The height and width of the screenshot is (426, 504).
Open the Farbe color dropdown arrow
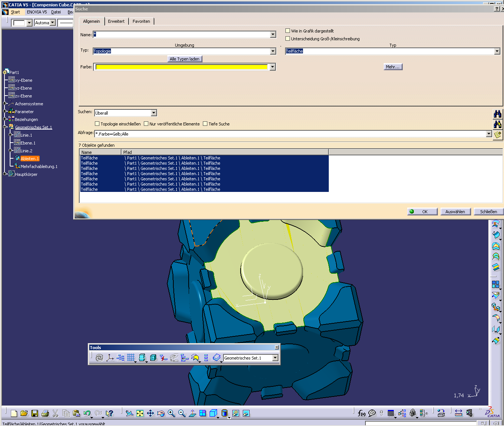272,67
